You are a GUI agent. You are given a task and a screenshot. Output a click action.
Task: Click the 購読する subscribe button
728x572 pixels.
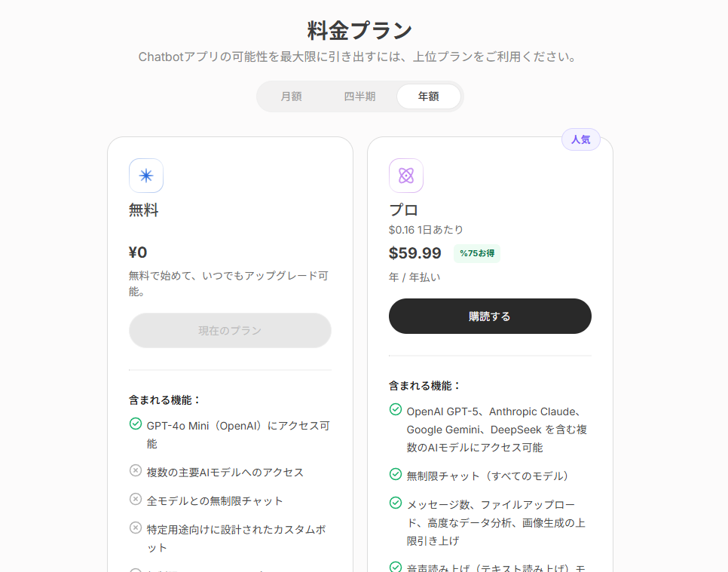click(x=490, y=317)
